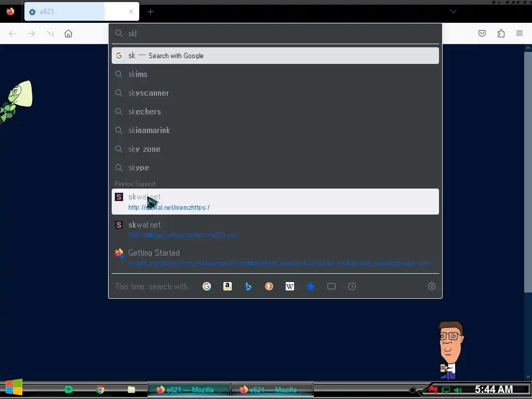
Task: Open the Getting Started bookmark result
Action: pyautogui.click(x=275, y=258)
